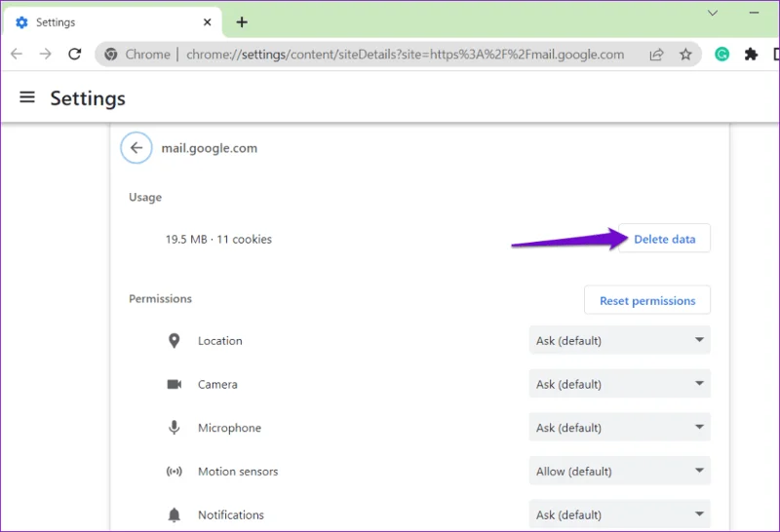Open the Extensions puzzle icon
The width and height of the screenshot is (780, 532).
click(751, 54)
